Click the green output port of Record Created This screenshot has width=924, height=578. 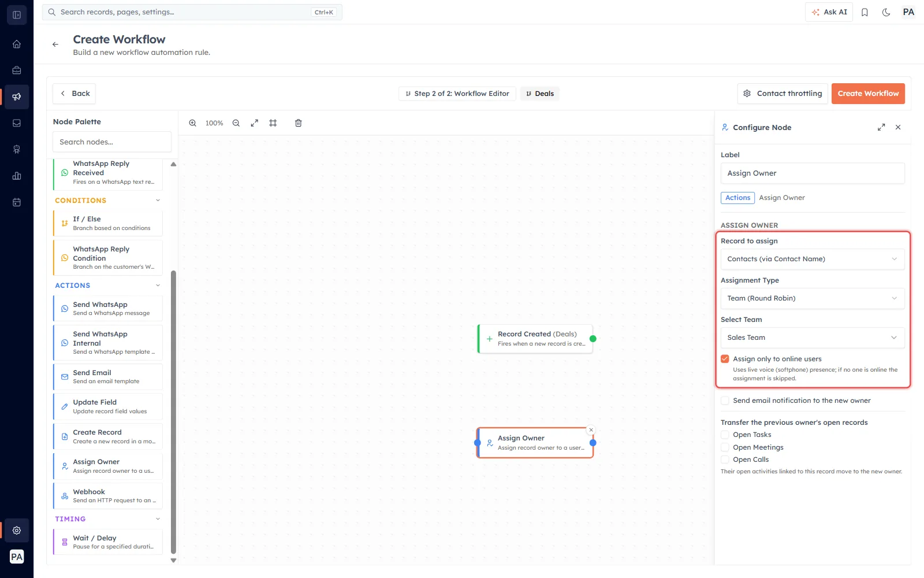[593, 339]
